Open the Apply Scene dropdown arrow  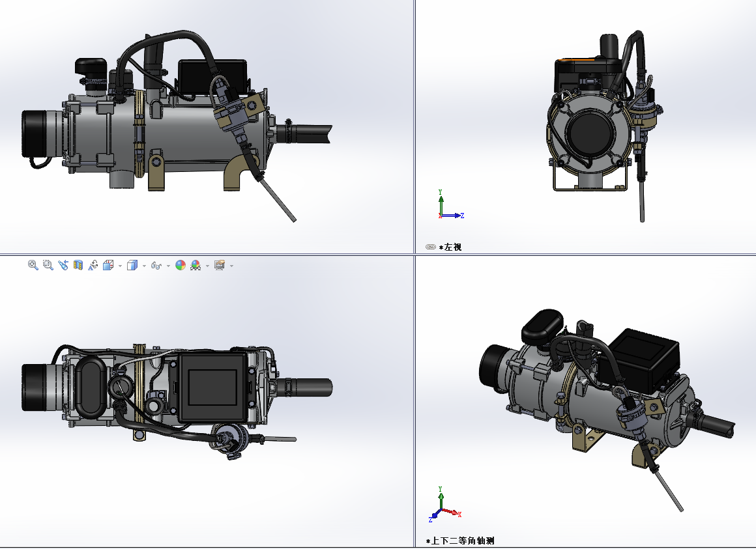[207, 266]
